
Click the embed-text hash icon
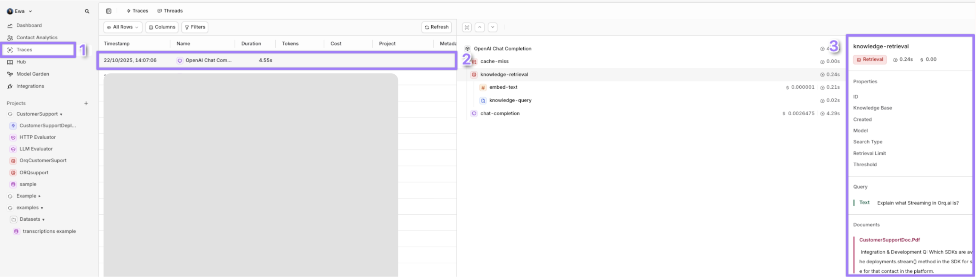point(483,88)
